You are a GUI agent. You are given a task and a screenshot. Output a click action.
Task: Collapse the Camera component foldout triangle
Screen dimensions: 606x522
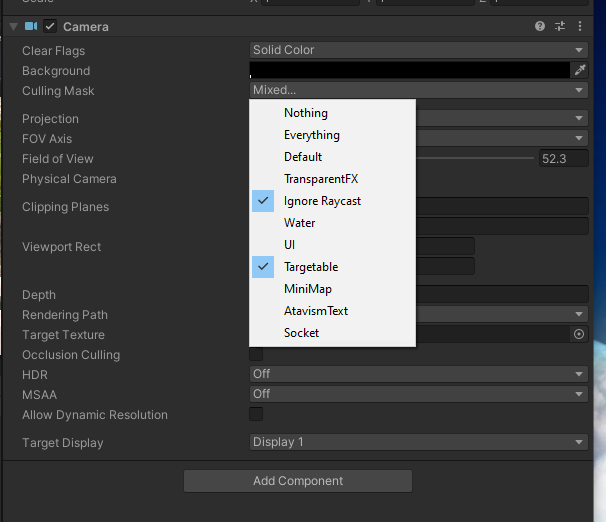click(x=14, y=27)
